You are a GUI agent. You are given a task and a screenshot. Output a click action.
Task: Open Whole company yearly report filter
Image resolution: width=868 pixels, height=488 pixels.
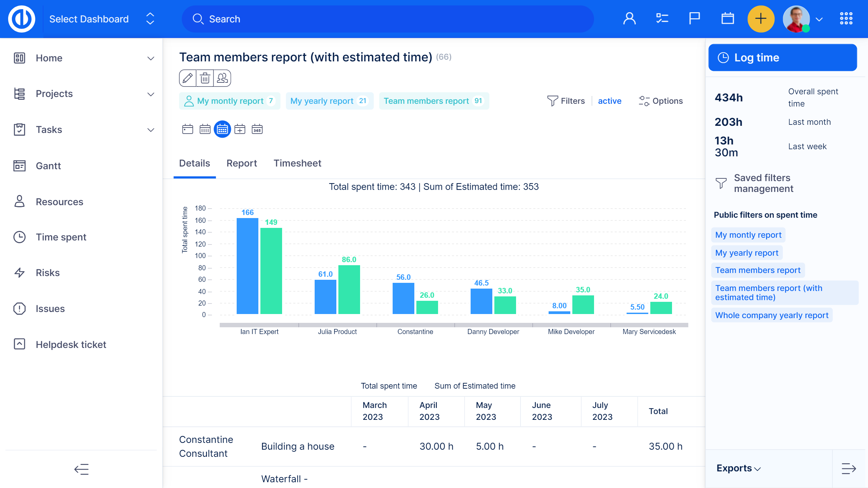(771, 315)
